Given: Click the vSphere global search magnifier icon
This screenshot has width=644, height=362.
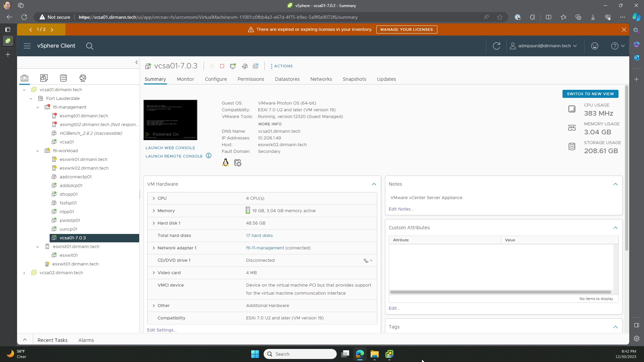Looking at the screenshot, I should [x=90, y=46].
